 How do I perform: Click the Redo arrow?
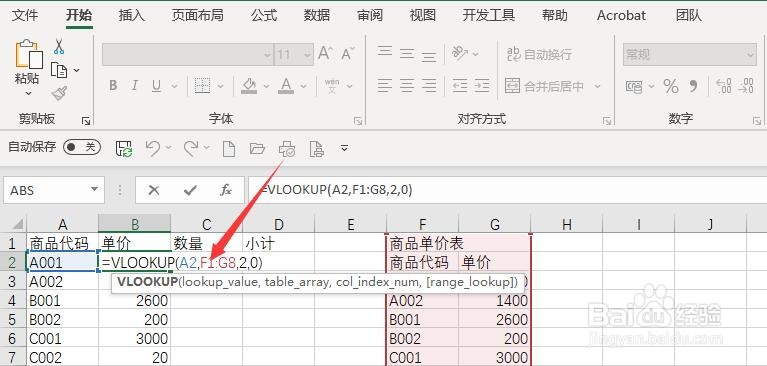pyautogui.click(x=190, y=148)
